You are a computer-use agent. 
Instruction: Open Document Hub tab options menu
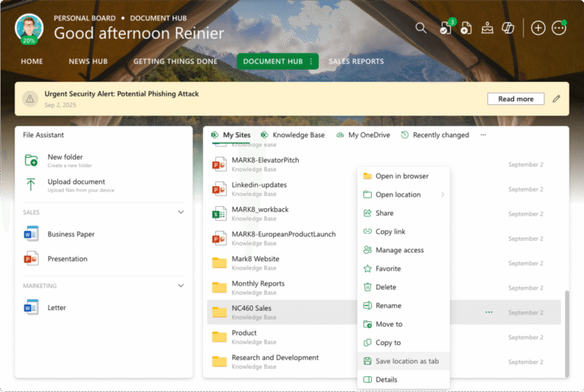310,62
